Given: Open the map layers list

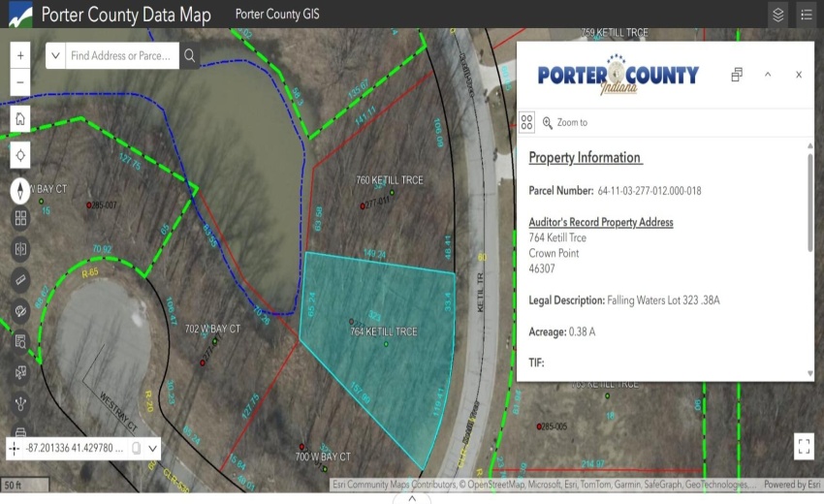Looking at the screenshot, I should click(x=777, y=15).
